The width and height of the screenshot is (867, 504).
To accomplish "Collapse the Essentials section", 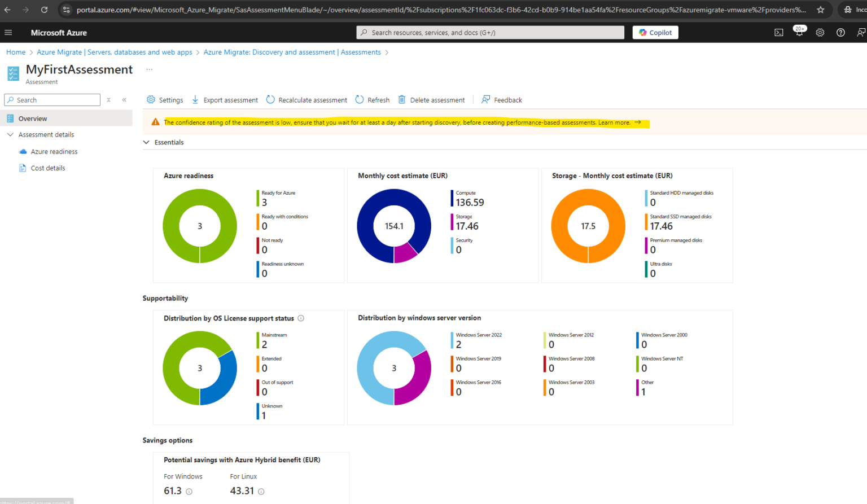I will click(x=146, y=142).
